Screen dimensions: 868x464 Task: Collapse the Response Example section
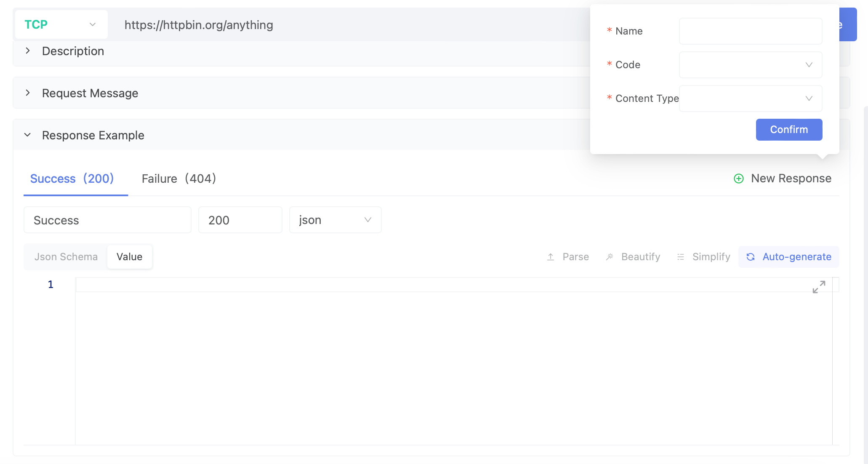click(28, 135)
